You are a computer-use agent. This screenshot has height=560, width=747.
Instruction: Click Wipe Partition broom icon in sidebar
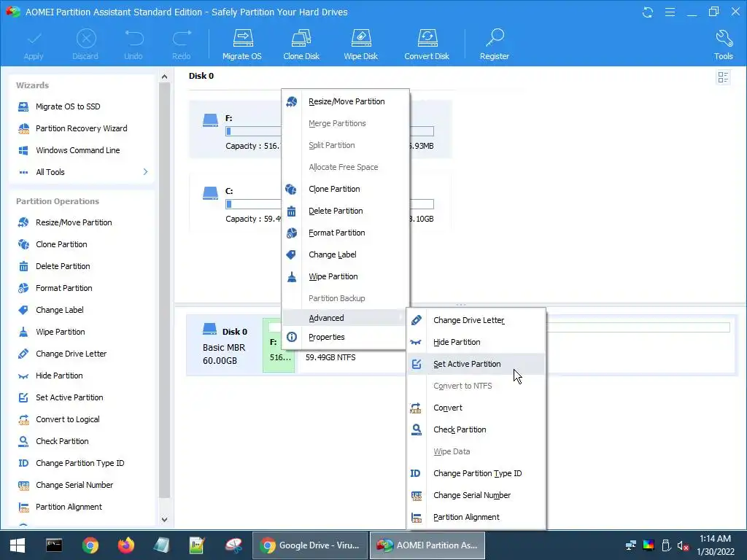(x=23, y=332)
